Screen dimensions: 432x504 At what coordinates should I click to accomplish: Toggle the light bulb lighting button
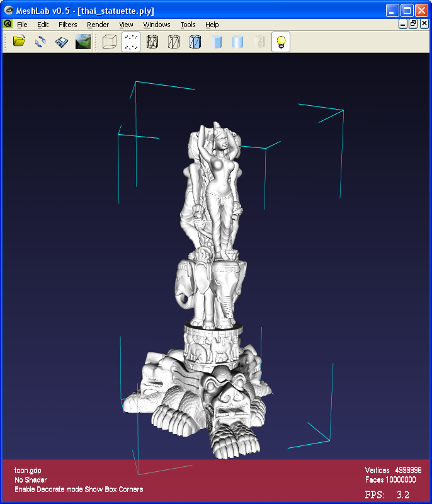point(281,42)
